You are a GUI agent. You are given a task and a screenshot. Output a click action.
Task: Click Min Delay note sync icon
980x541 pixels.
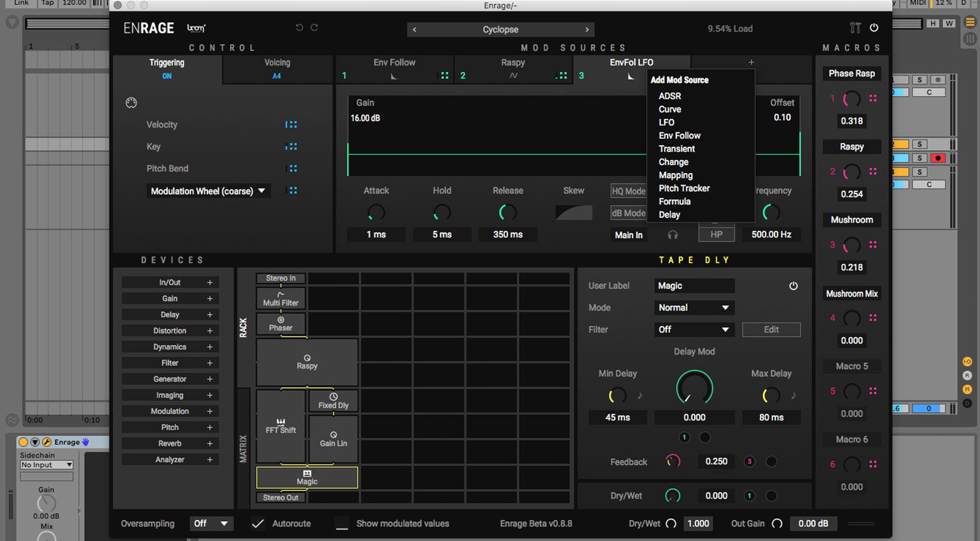(x=640, y=395)
